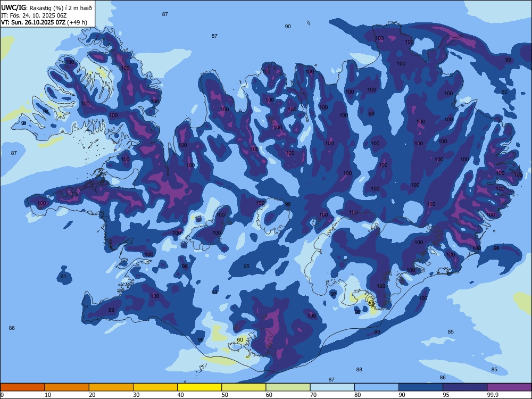Select the pale blue 70–80 legend swatch
The width and height of the screenshot is (532, 399).
pos(332,387)
